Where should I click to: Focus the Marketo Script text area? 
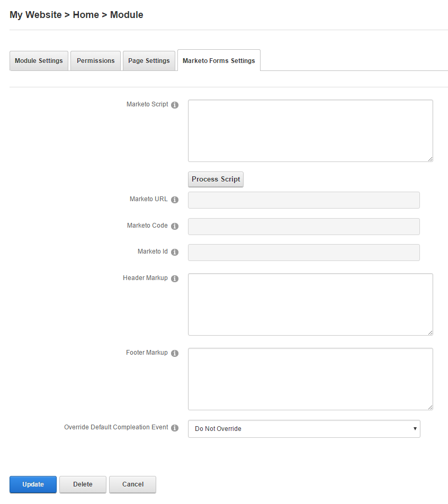coord(310,131)
